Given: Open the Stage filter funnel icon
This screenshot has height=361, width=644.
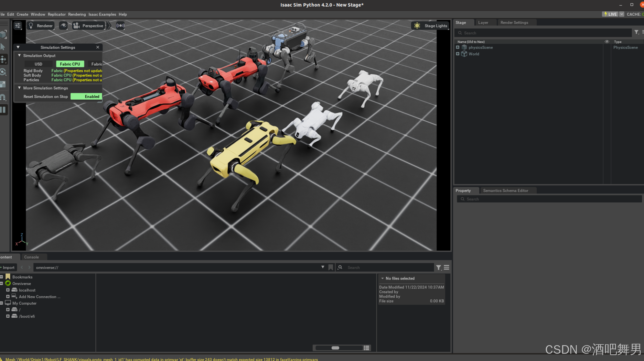Looking at the screenshot, I should point(637,32).
